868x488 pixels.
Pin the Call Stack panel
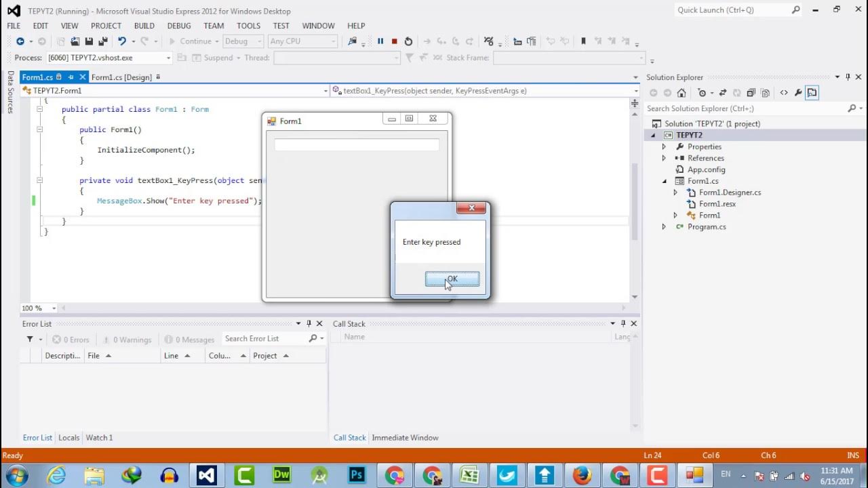tap(623, 324)
